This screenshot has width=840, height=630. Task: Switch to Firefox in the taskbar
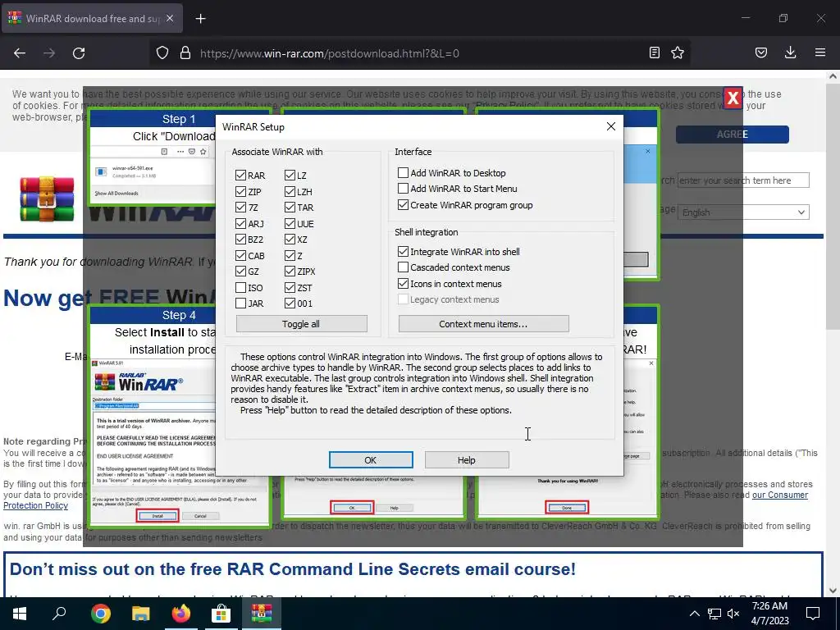[x=181, y=614]
